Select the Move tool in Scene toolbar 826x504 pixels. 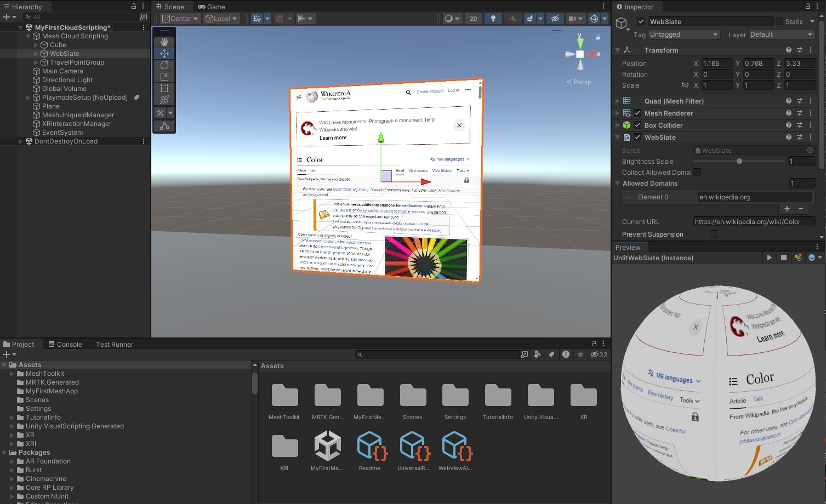click(164, 54)
